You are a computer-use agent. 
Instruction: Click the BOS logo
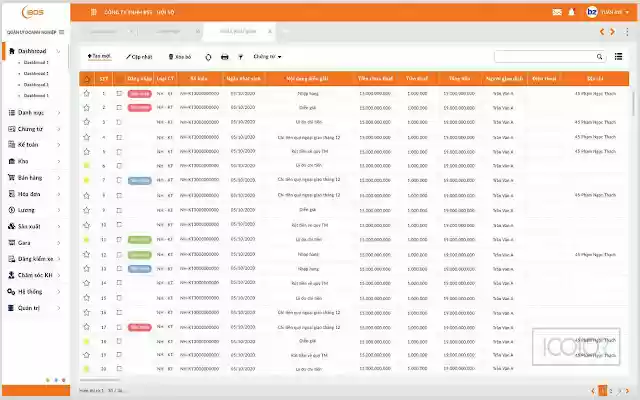point(33,12)
